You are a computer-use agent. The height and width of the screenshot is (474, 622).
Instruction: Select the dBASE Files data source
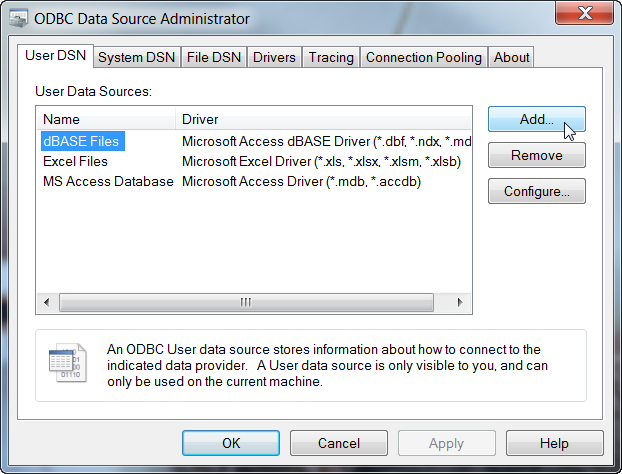pos(83,141)
